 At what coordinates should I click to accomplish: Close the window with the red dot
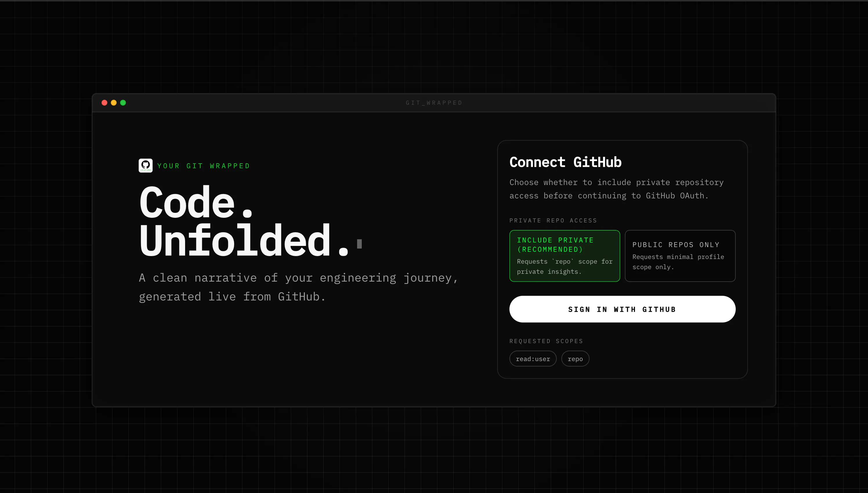(x=104, y=103)
